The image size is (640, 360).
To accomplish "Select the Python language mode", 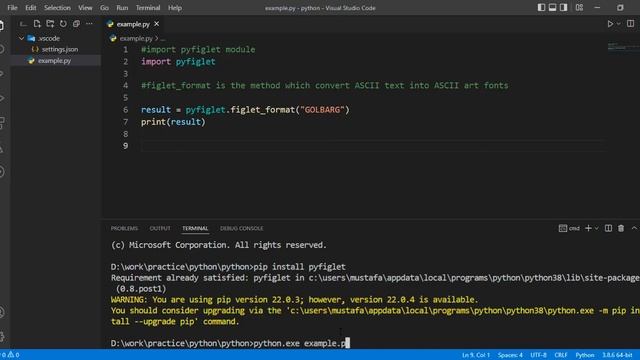I will (x=584, y=355).
